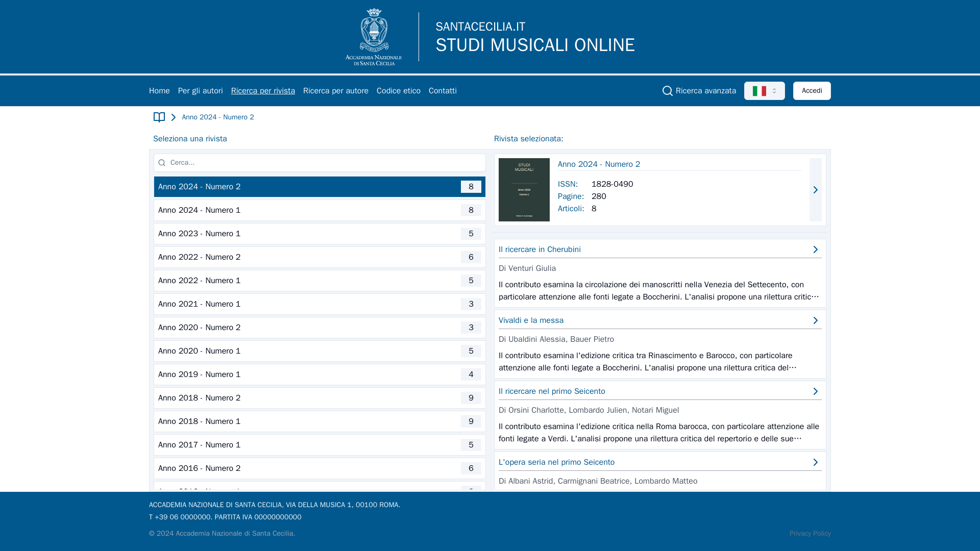This screenshot has width=980, height=551.
Task: Click the Ricerca avanzata magnifier icon
Action: click(668, 91)
